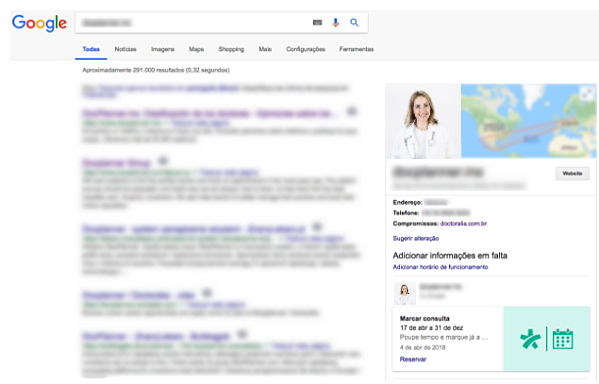Click the Doctoralia logo icon in post
This screenshot has width=599, height=384.
(x=530, y=339)
